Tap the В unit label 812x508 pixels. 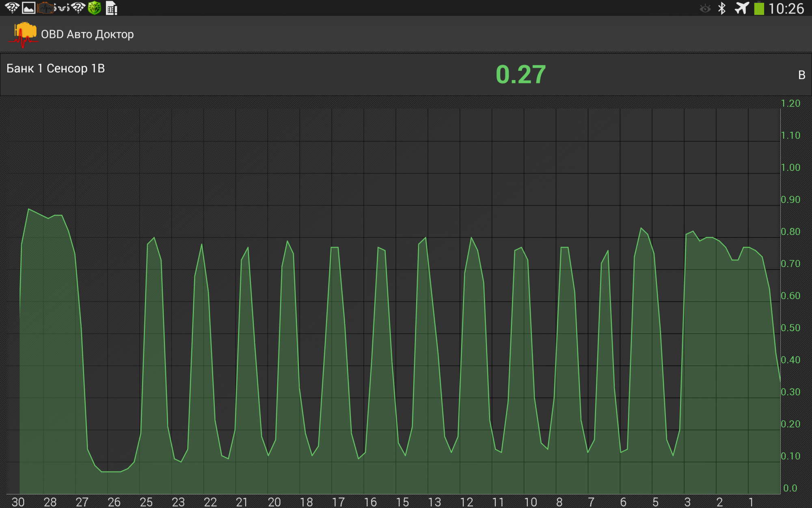pos(801,75)
